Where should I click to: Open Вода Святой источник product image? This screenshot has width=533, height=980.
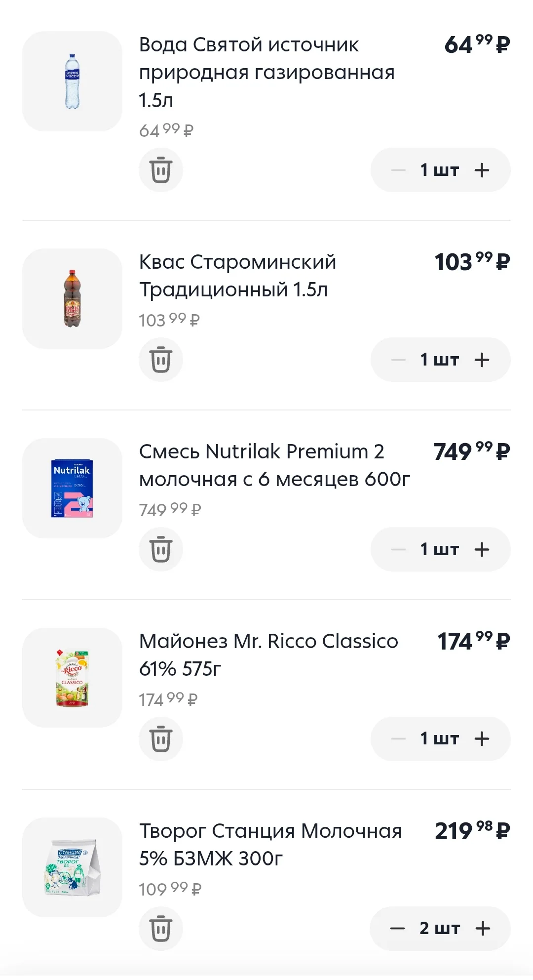click(x=72, y=81)
